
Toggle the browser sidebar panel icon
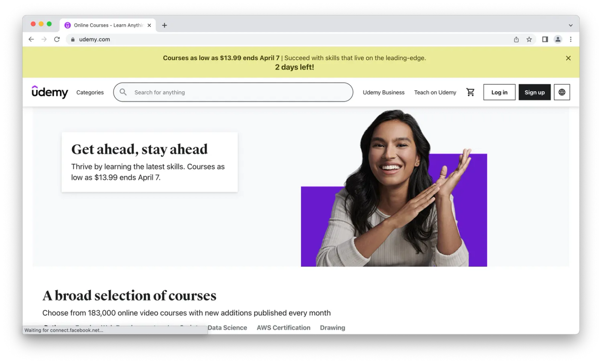[x=544, y=39]
